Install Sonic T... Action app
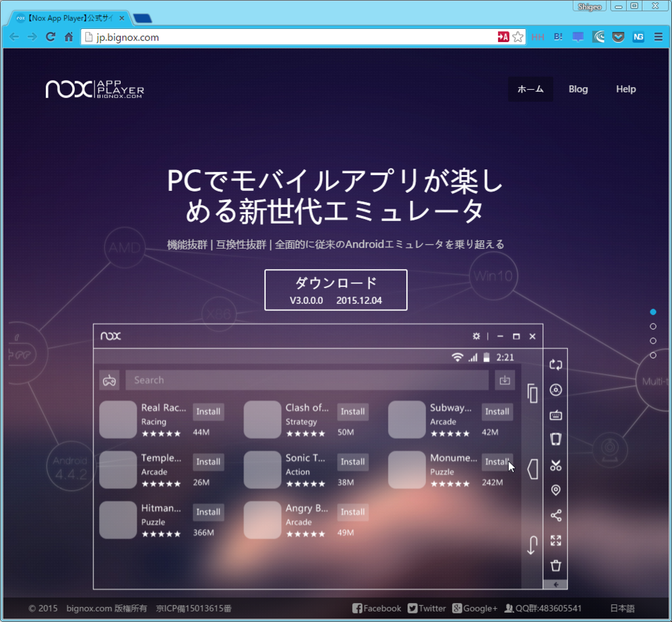This screenshot has width=672, height=622. tap(352, 462)
